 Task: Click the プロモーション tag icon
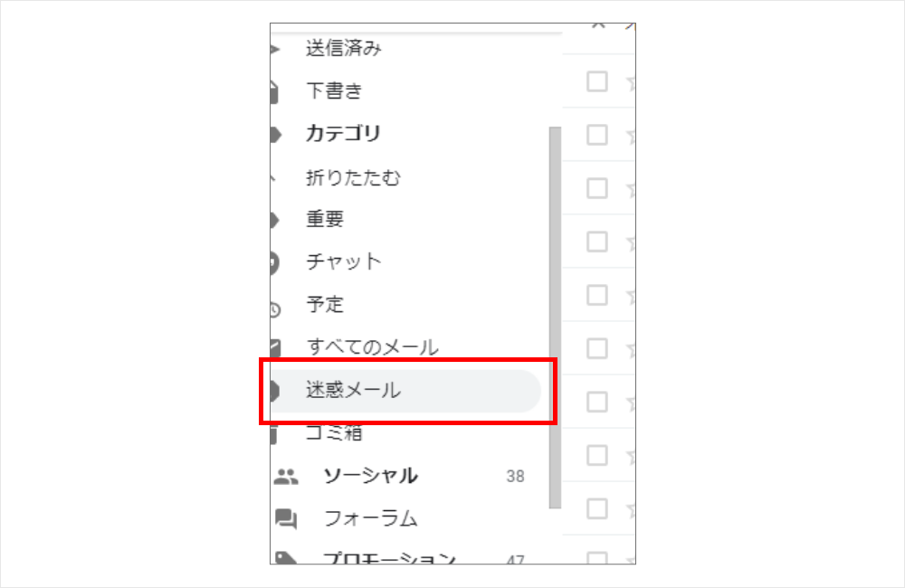pyautogui.click(x=286, y=558)
